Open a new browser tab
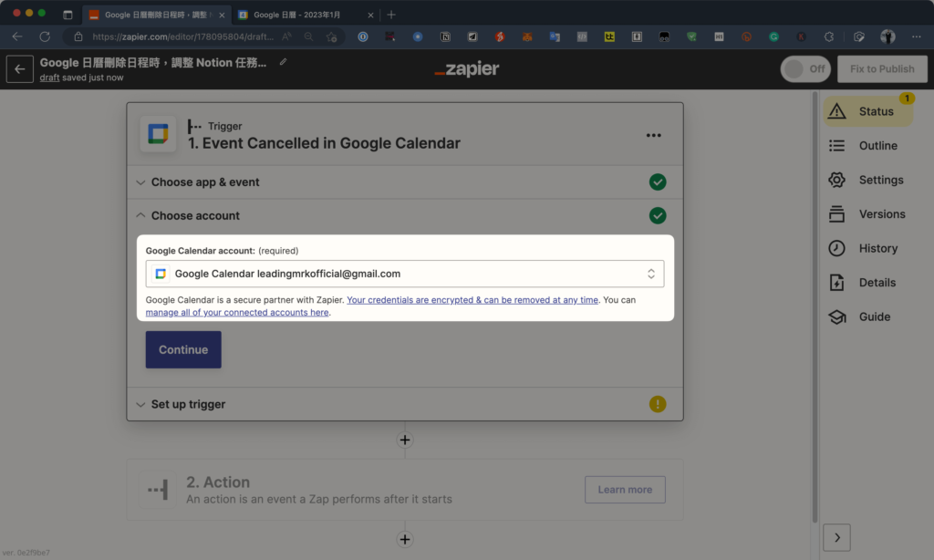 (391, 15)
